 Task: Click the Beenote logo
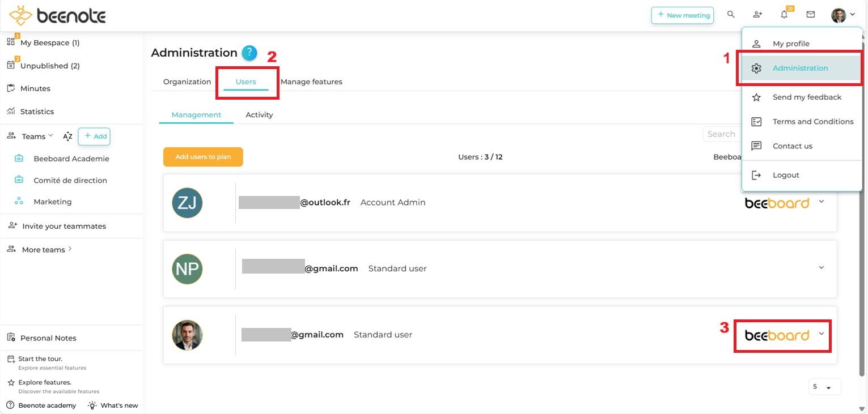[x=57, y=16]
